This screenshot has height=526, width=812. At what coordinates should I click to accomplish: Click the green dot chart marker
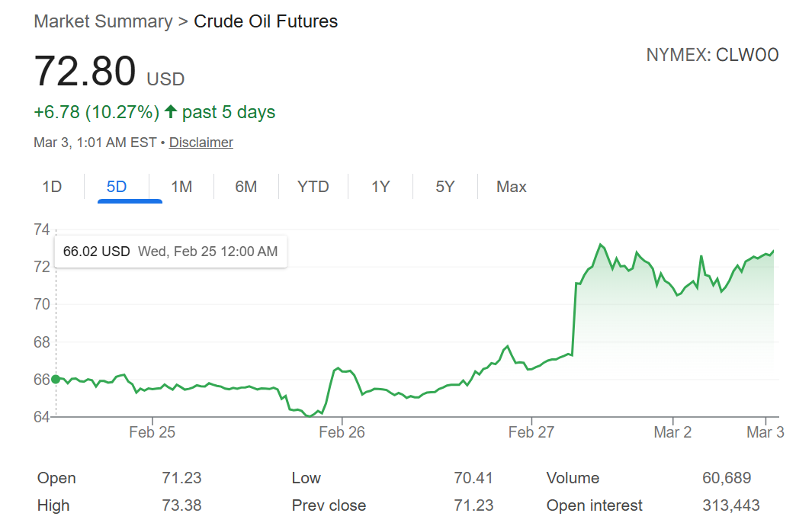point(56,379)
